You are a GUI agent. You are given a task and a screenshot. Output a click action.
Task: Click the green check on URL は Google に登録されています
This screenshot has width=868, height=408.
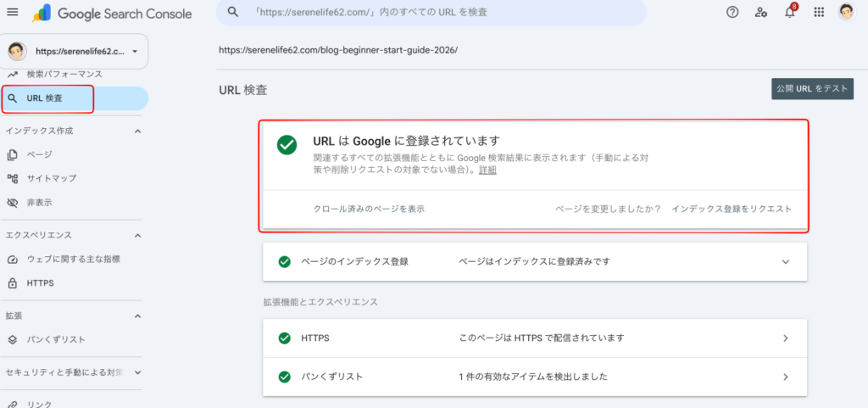(x=287, y=145)
